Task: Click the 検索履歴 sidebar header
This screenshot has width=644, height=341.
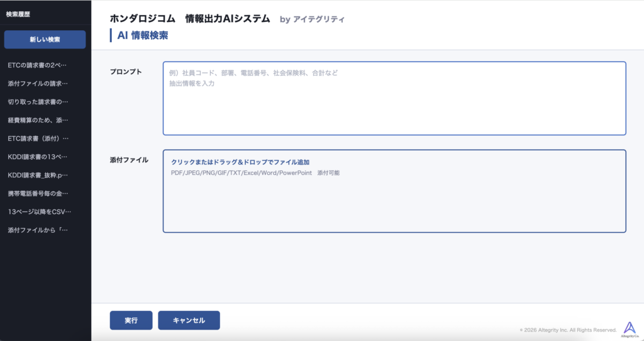Action: click(18, 14)
